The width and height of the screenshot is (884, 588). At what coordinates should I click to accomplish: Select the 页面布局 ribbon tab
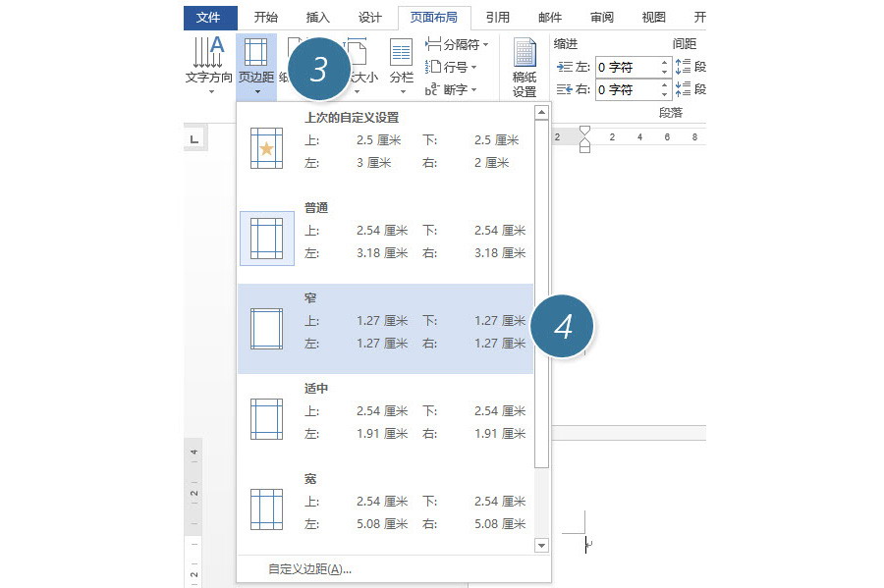tap(433, 18)
